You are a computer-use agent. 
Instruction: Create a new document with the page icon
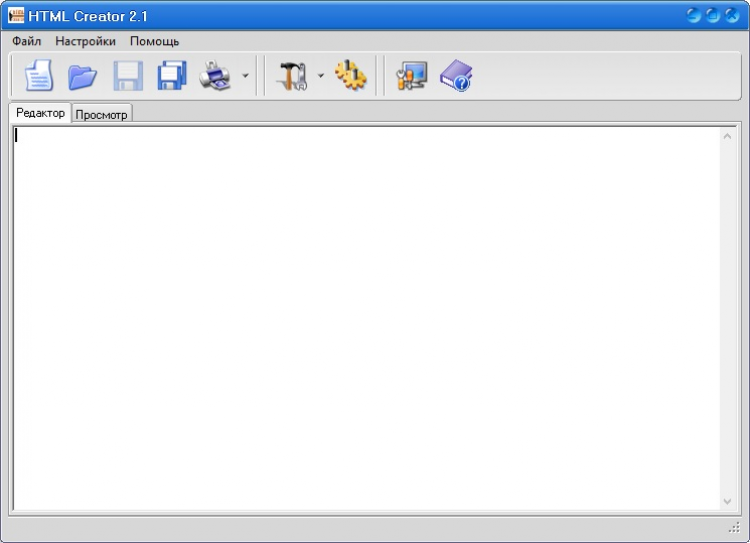pyautogui.click(x=39, y=75)
